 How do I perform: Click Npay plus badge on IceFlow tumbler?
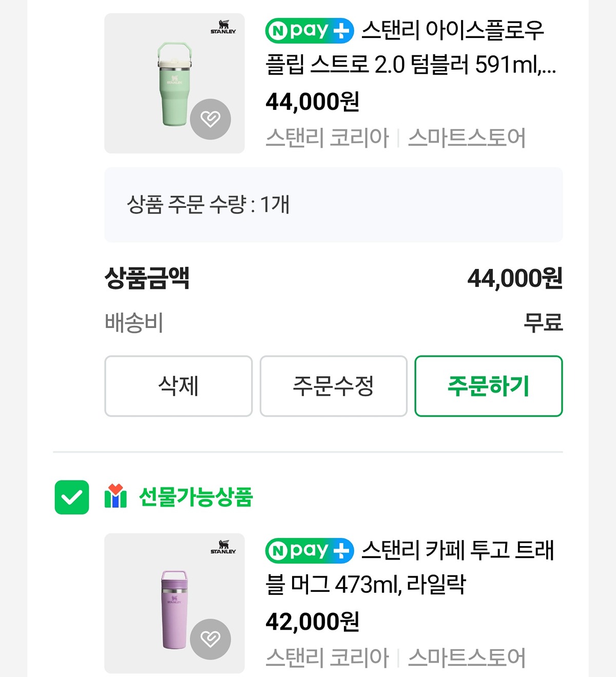(x=310, y=31)
